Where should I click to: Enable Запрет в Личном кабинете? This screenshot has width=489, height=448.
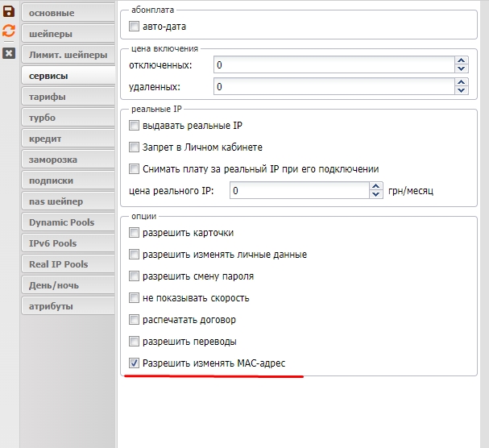point(135,147)
